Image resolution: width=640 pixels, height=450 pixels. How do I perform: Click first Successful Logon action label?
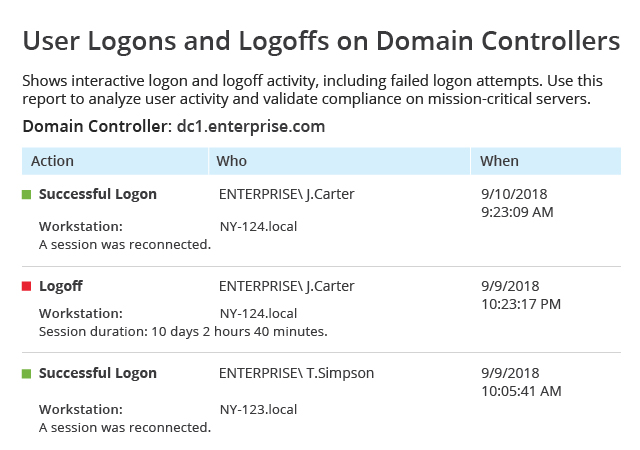tap(98, 194)
